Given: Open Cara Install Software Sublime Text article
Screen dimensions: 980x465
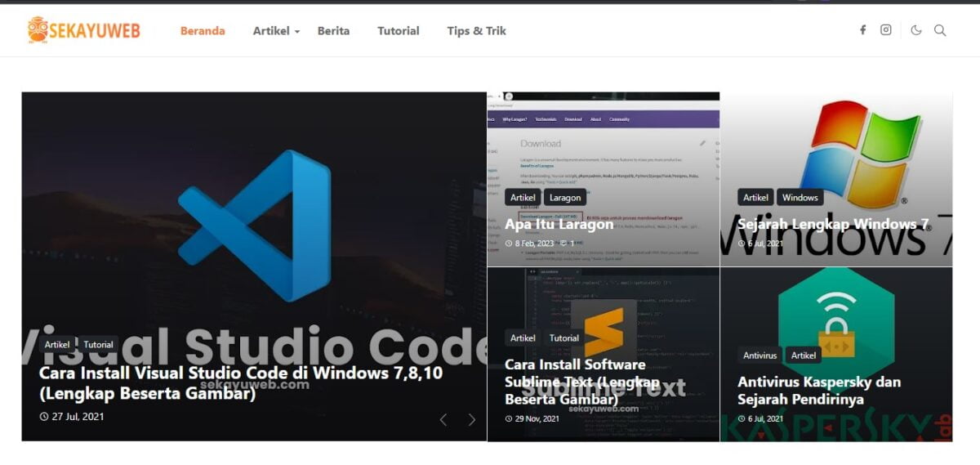Looking at the screenshot, I should 582,382.
